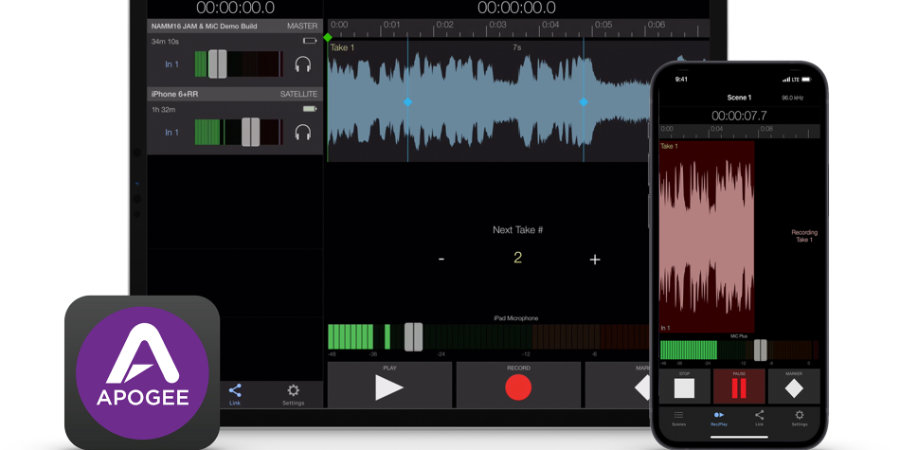Click the iPad Play button
This screenshot has height=450, width=900.
coord(390,385)
